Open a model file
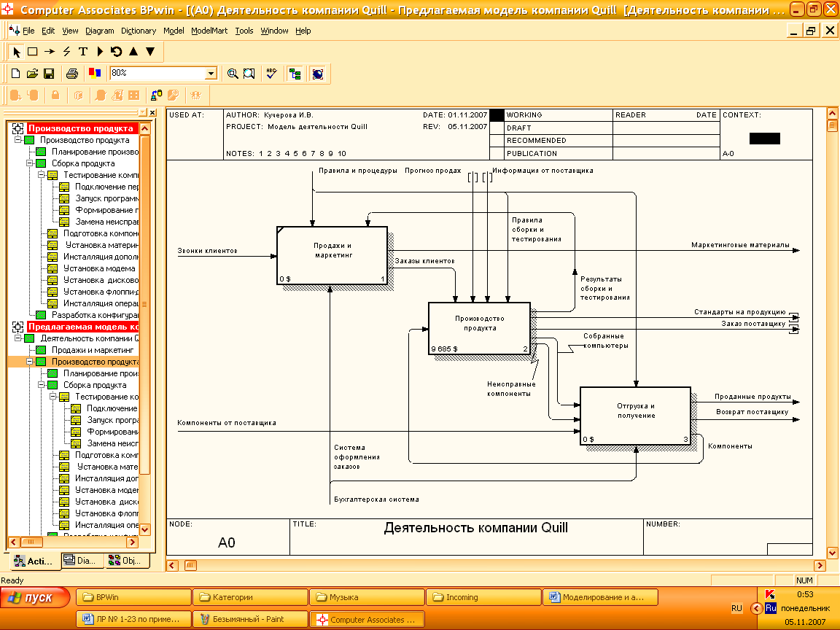The image size is (840, 630). pyautogui.click(x=32, y=74)
